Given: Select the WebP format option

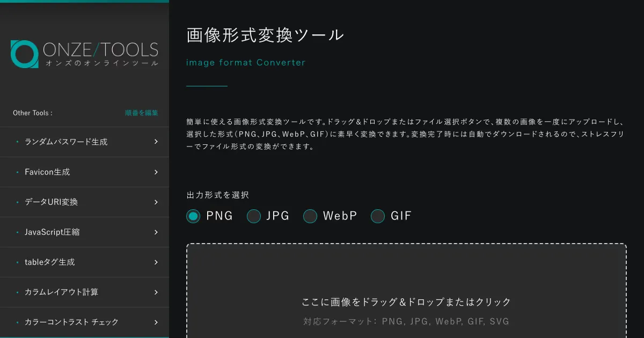Looking at the screenshot, I should 310,216.
